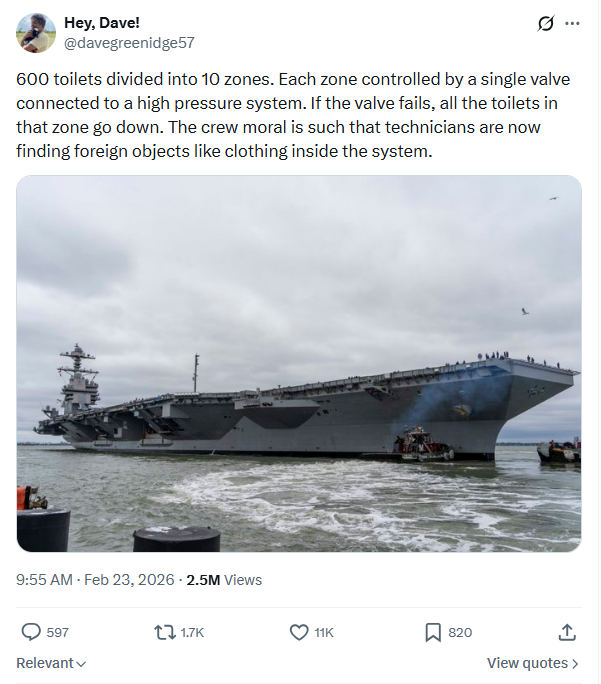Open Hey, Dave! profile avatar

[36, 33]
